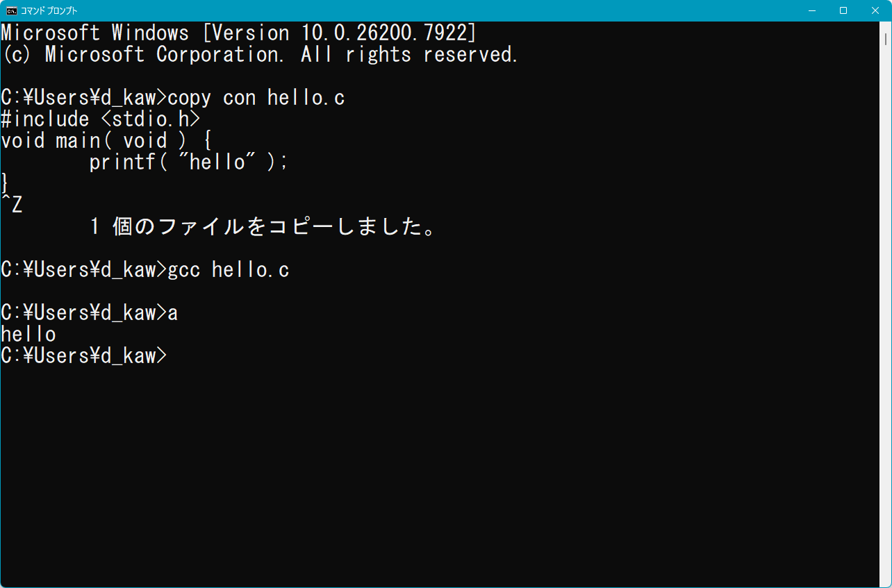Image resolution: width=892 pixels, height=588 pixels.
Task: Click the Microsoft Corporation copyright line
Action: click(x=261, y=55)
